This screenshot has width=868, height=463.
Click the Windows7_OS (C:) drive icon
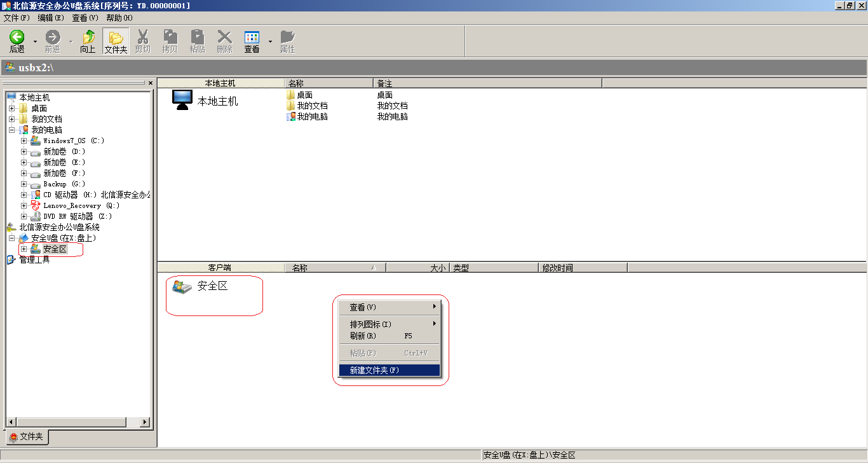click(x=36, y=141)
